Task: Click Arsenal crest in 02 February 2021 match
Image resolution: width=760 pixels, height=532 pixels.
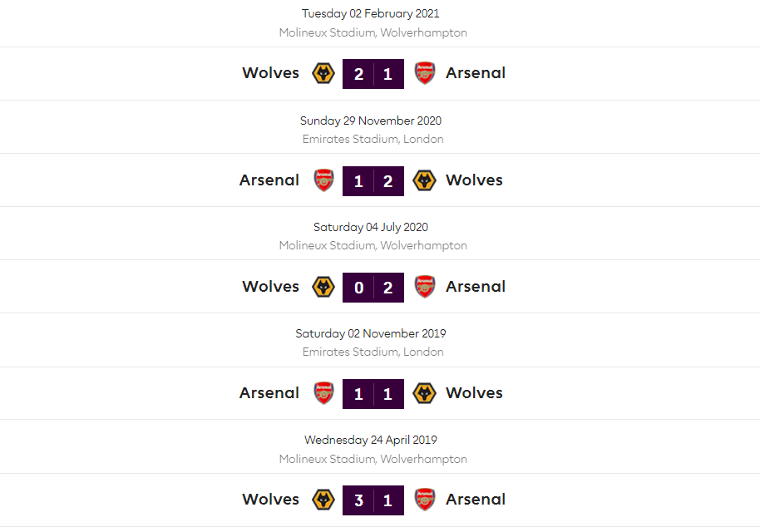Action: [x=425, y=73]
